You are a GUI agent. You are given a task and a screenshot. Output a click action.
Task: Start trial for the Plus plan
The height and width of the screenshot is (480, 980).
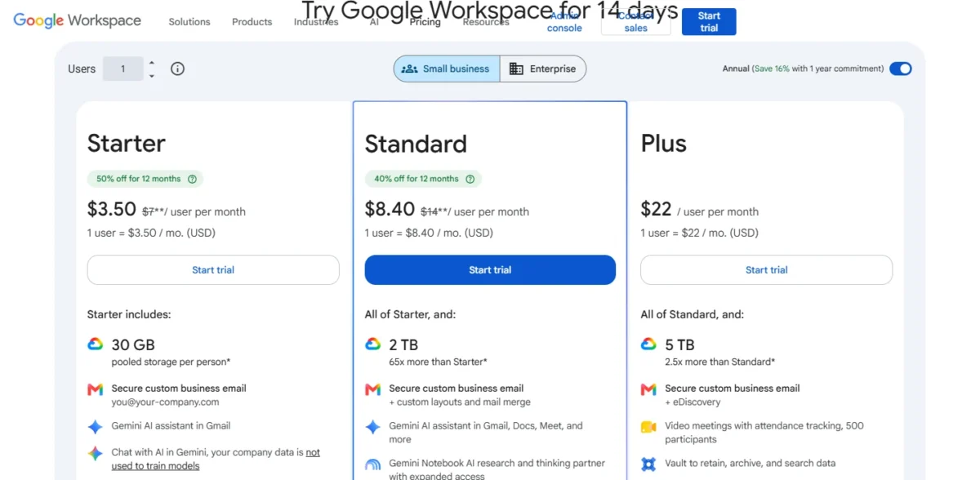[767, 270]
